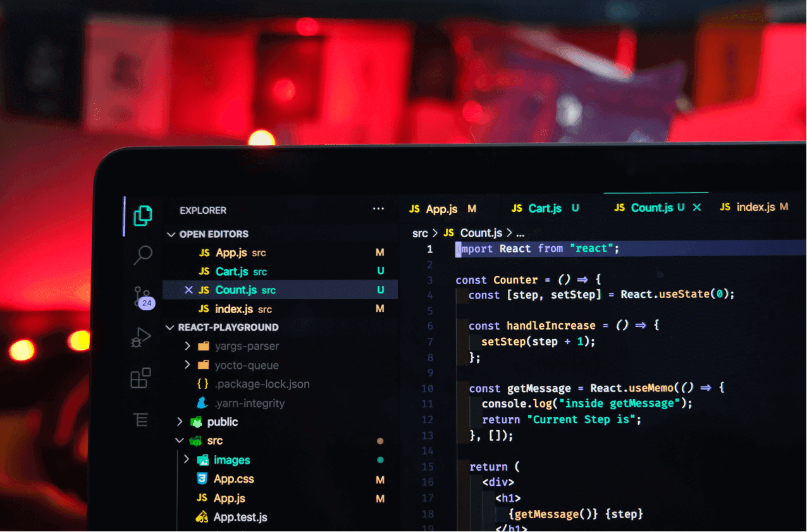Click the CSS icon beside App.css
The image size is (807, 532).
(x=202, y=479)
